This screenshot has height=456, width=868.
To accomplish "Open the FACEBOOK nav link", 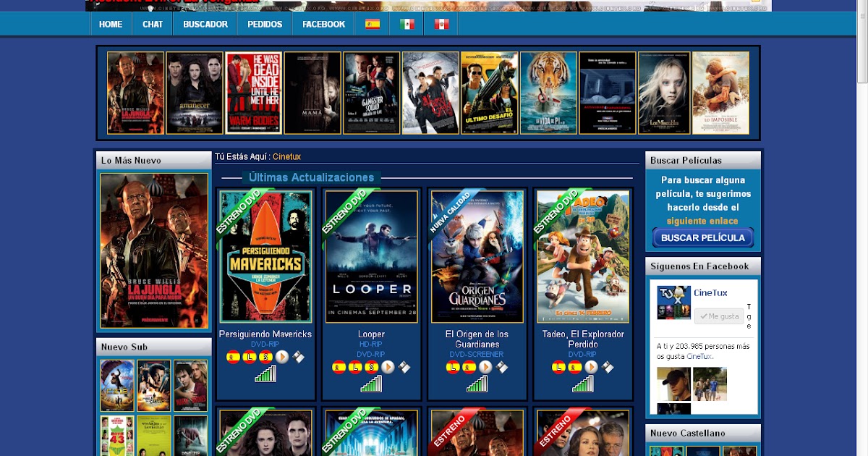I will pyautogui.click(x=323, y=24).
